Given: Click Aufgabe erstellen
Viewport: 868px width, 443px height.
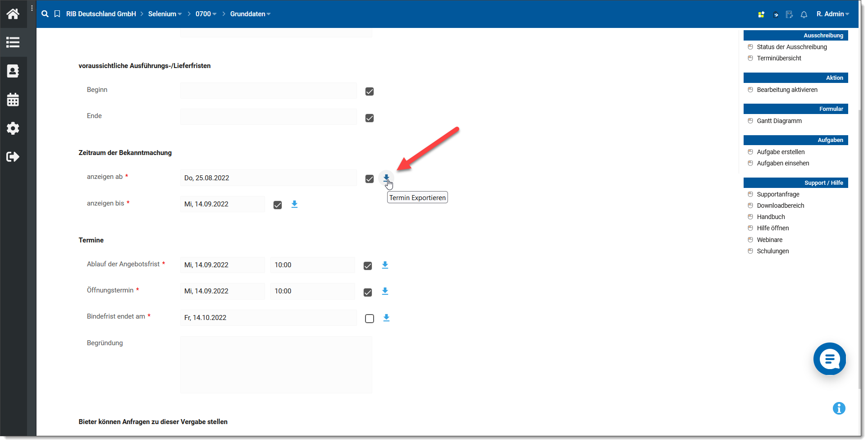Looking at the screenshot, I should click(x=781, y=152).
